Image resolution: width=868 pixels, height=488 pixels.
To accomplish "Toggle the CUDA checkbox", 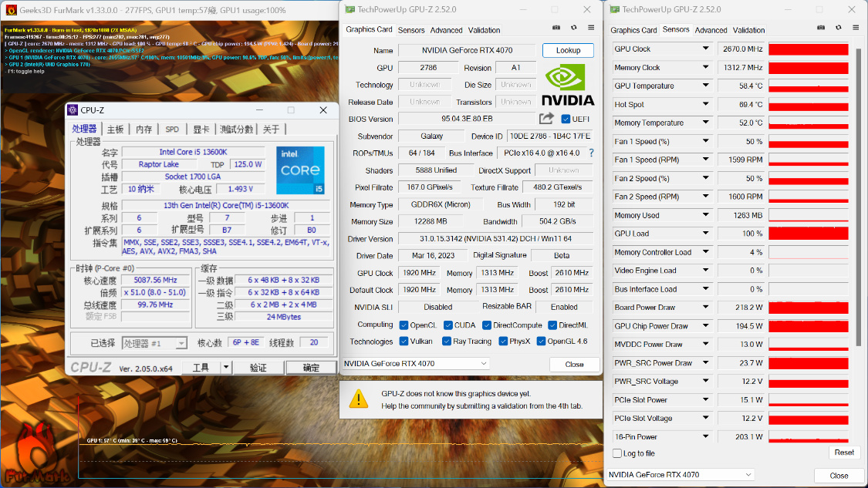I will pos(448,325).
